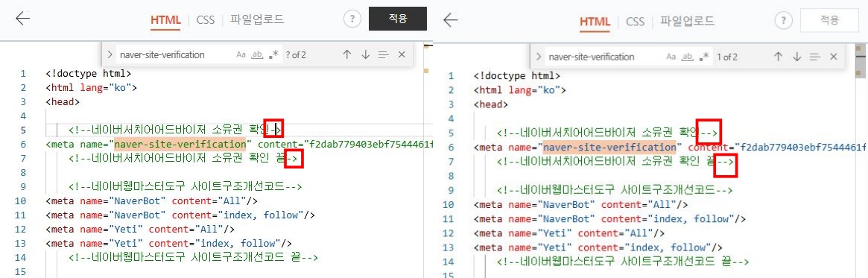This screenshot has height=278, width=868.
Task: Expand replace field in left find bar
Action: pos(110,54)
